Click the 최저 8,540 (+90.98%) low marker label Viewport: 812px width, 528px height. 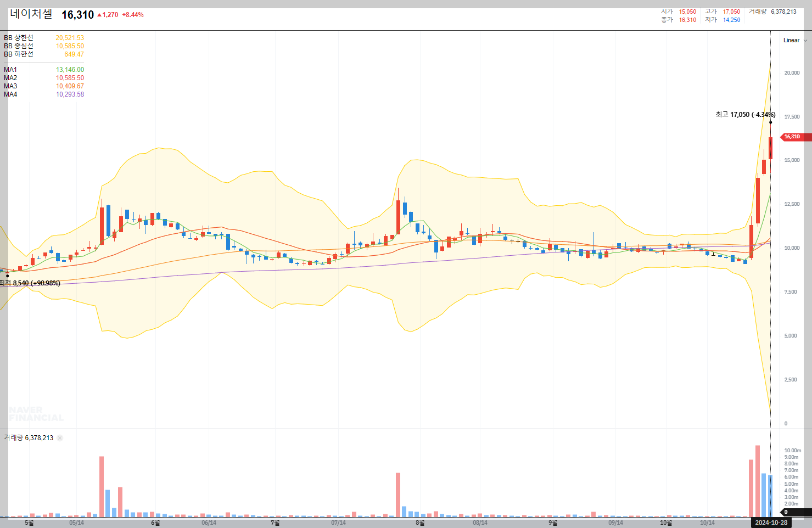click(30, 283)
